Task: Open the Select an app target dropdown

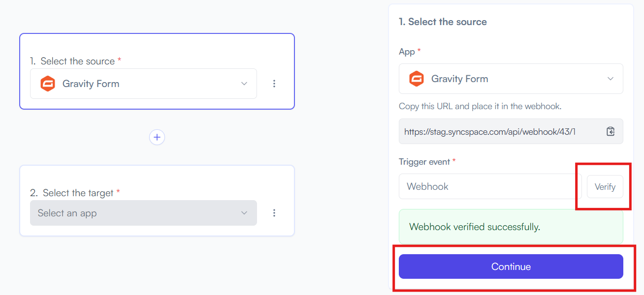Action: coord(143,213)
